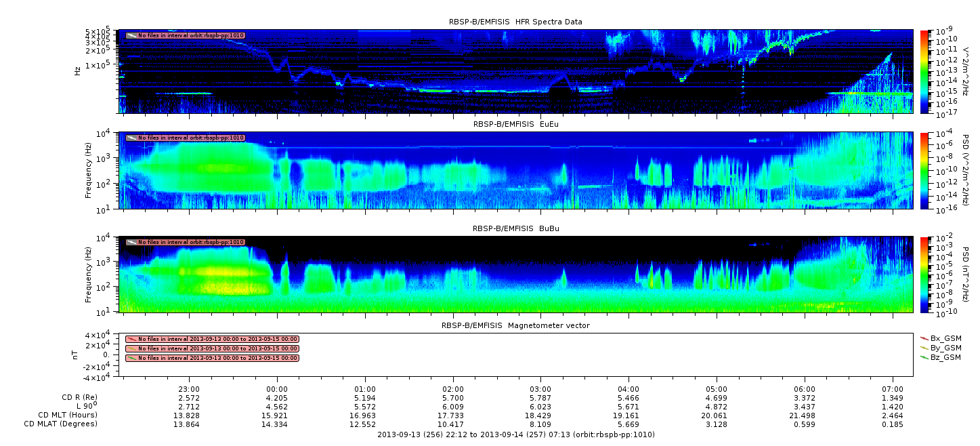This screenshot has width=980, height=446.
Task: Click the BuBu PSD color bar
Action: click(924, 275)
